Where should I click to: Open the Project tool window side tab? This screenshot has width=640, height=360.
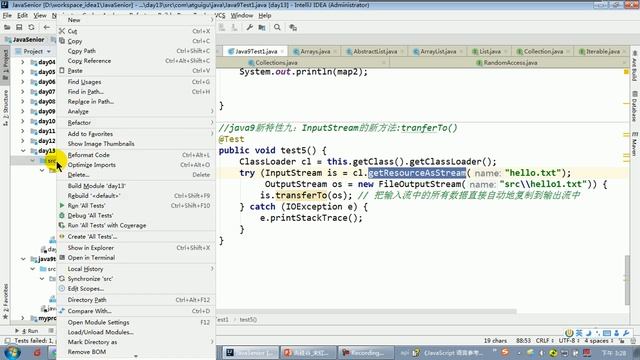[x=5, y=64]
